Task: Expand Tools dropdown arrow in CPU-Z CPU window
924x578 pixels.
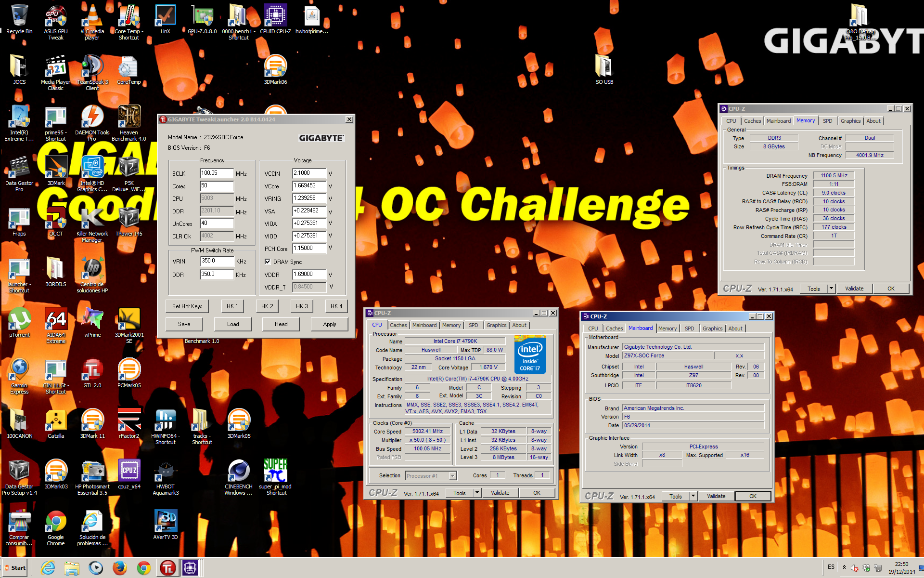Action: tap(477, 493)
